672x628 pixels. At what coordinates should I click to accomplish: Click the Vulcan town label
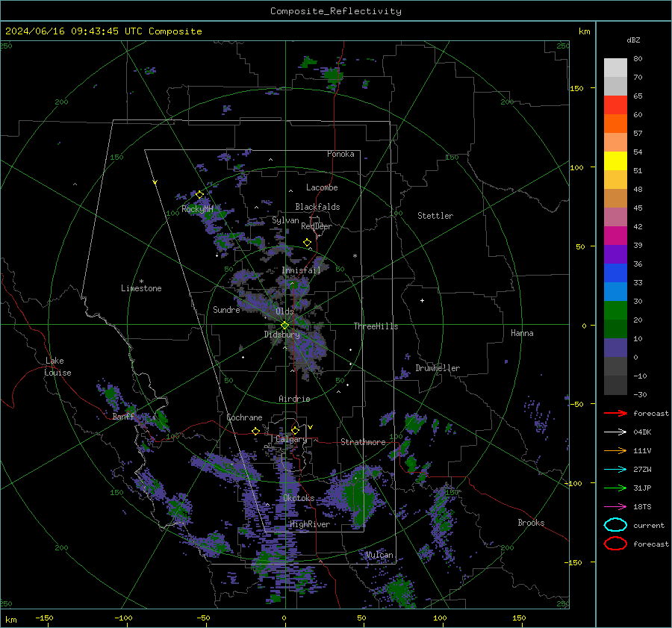coord(379,555)
